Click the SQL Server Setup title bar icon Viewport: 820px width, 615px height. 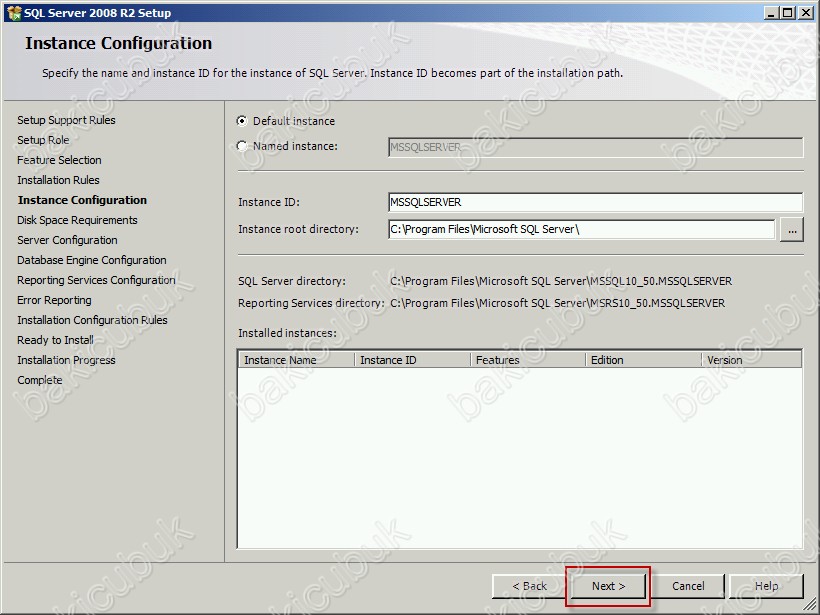13,13
